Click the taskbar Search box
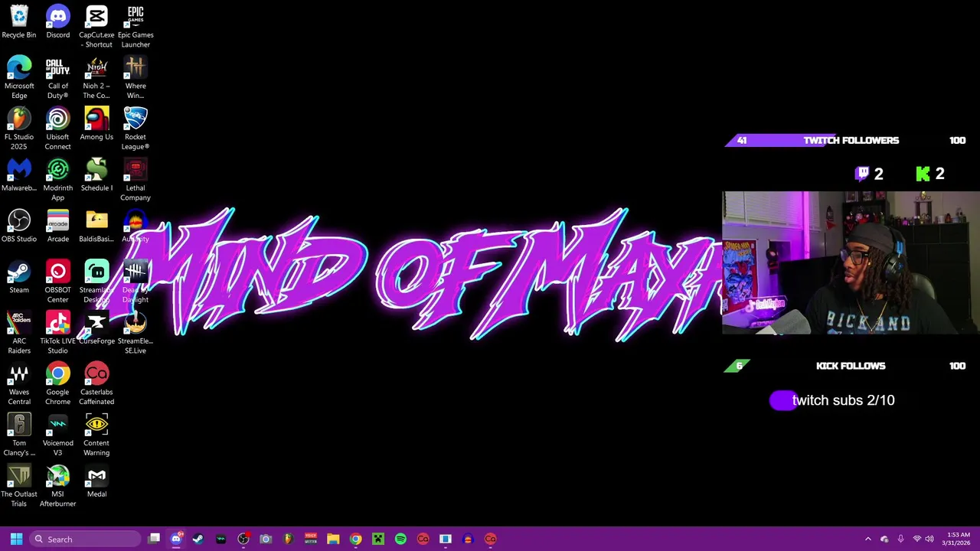Screen dimensions: 980x551 coord(86,539)
